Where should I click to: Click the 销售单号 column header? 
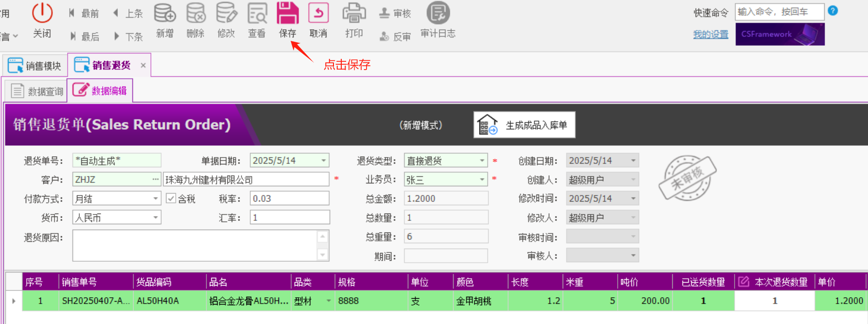coord(96,282)
